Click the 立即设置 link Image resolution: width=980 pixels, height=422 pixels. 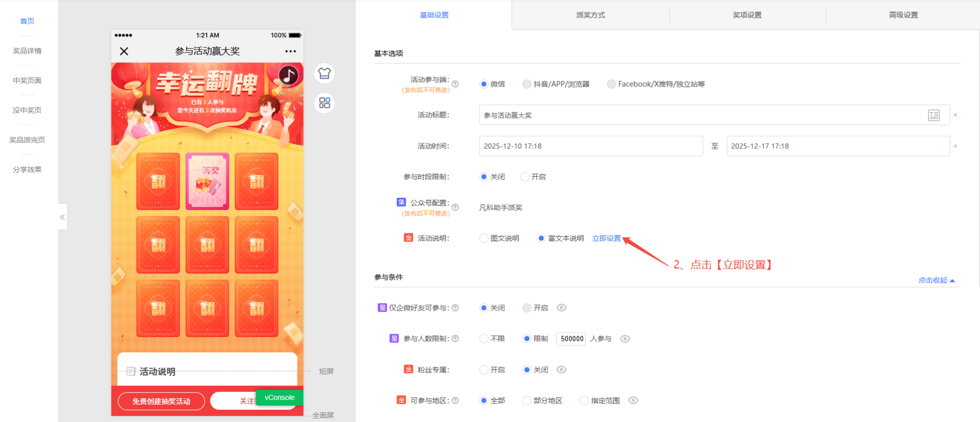(606, 238)
